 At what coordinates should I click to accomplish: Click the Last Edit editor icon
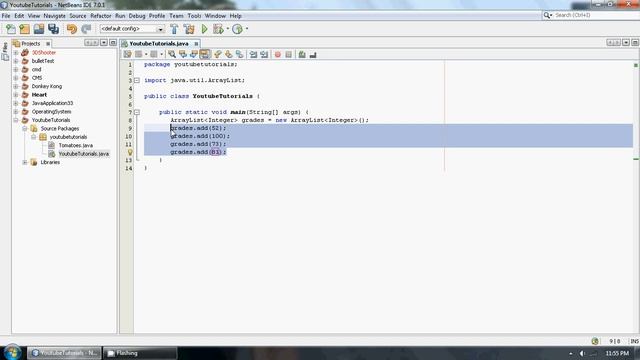pos(127,54)
